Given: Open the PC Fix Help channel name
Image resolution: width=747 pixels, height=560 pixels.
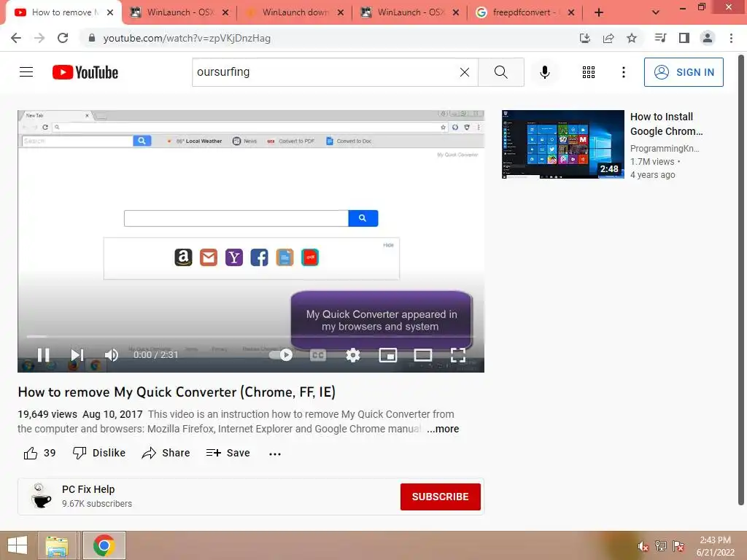Looking at the screenshot, I should [88, 489].
